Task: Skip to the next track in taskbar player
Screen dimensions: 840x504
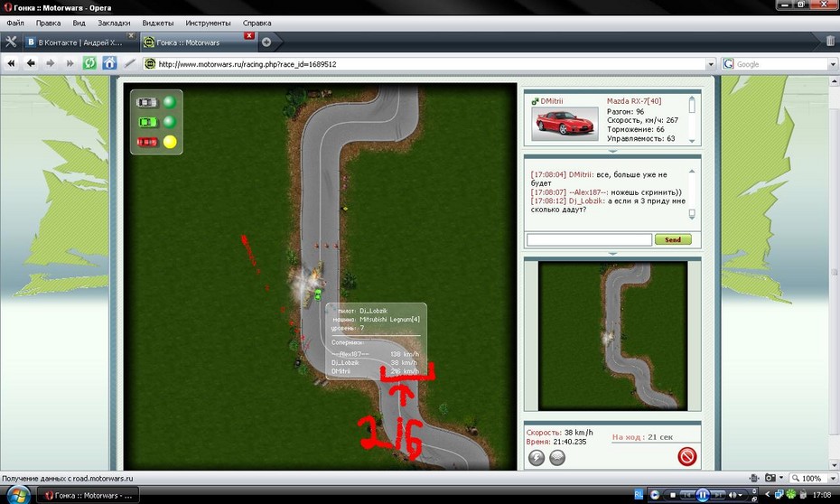Action: pyautogui.click(x=718, y=495)
